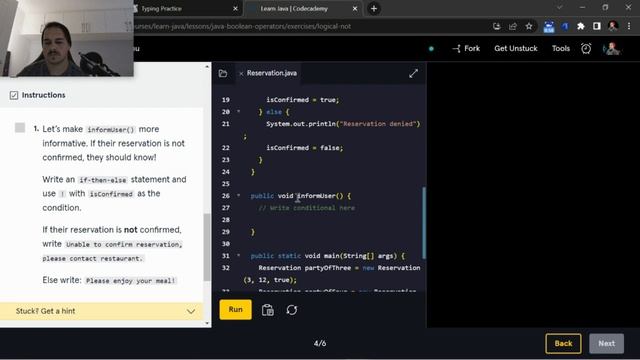Close the Typing Practice browser tab

pos(236,9)
